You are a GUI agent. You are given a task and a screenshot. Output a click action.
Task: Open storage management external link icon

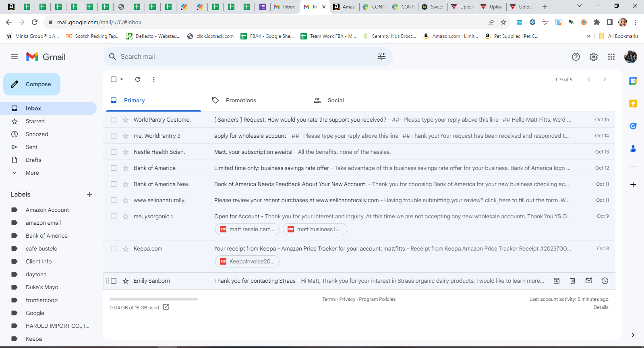point(166,307)
